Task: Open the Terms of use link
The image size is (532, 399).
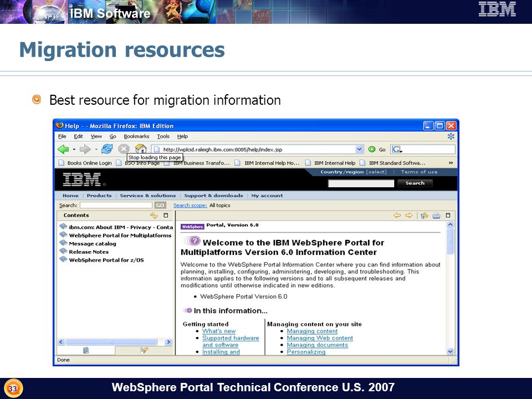Action: (419, 172)
